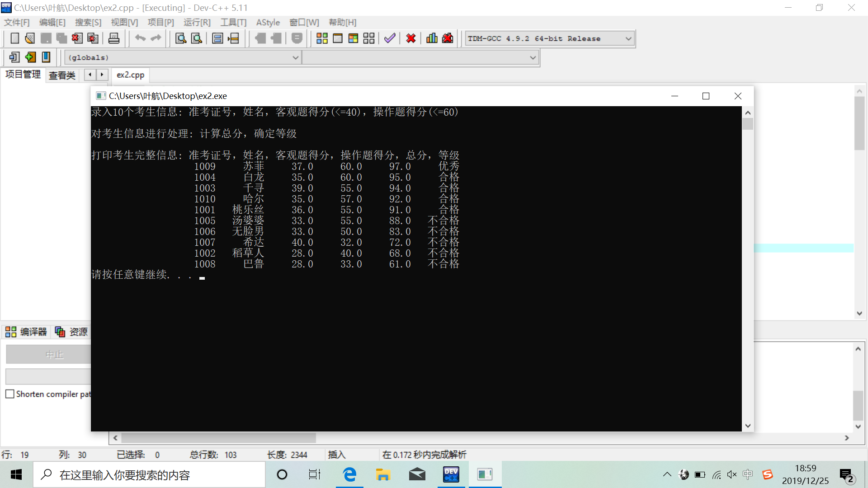Viewport: 868px width, 488px height.
Task: Click the Close all files icon
Action: pos(93,38)
